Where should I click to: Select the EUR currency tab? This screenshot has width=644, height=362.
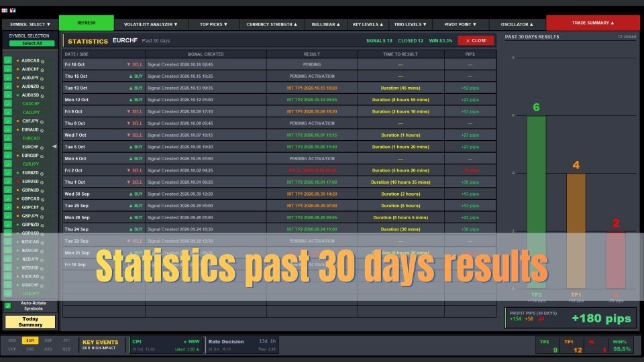point(30,341)
